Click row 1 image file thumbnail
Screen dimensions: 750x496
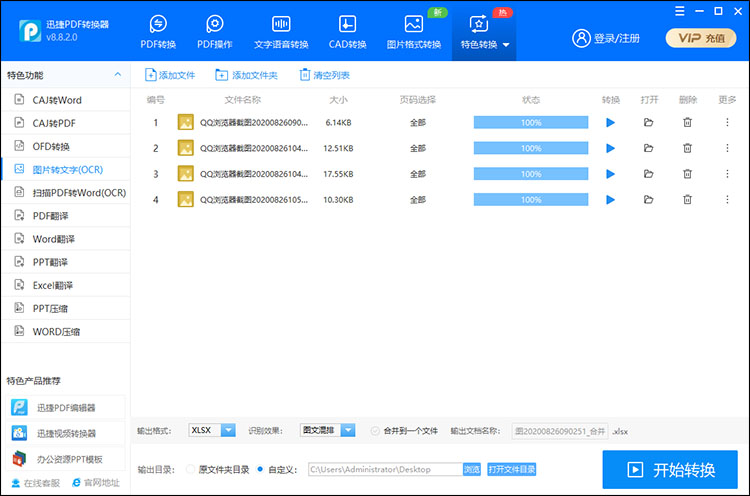pyautogui.click(x=186, y=122)
